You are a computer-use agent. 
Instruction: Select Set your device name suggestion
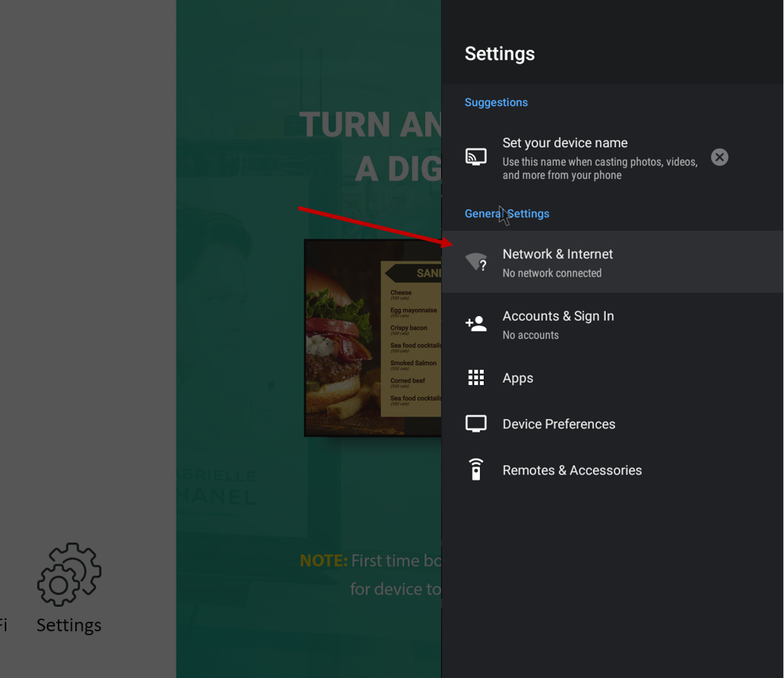(600, 158)
